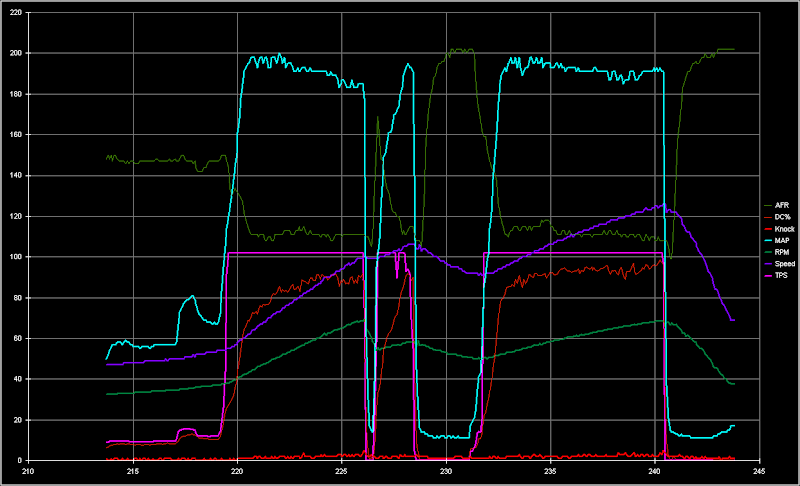
Task: Select the RPM legend entry
Action: 777,252
